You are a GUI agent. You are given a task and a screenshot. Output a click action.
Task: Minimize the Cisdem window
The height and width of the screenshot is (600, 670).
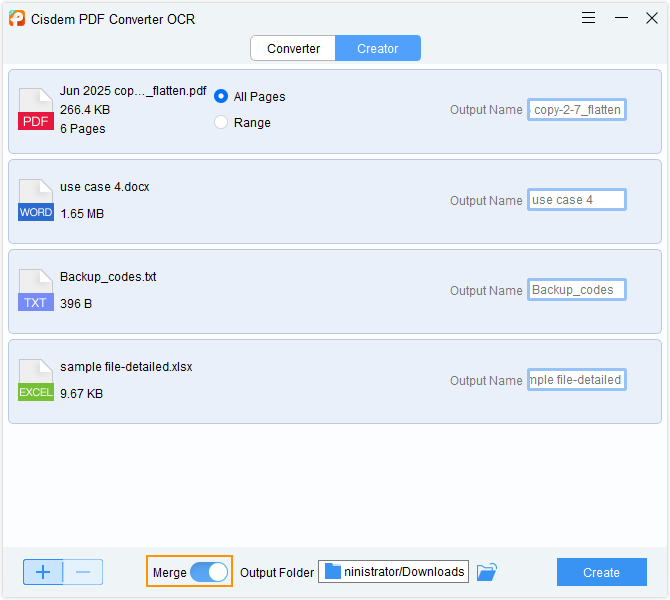pyautogui.click(x=621, y=18)
